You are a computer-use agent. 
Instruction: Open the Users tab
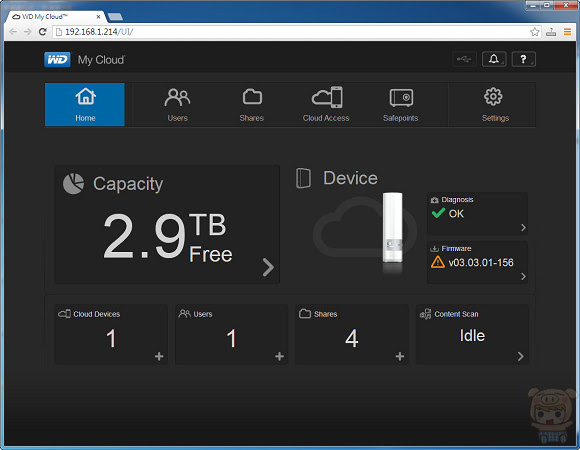pos(178,104)
